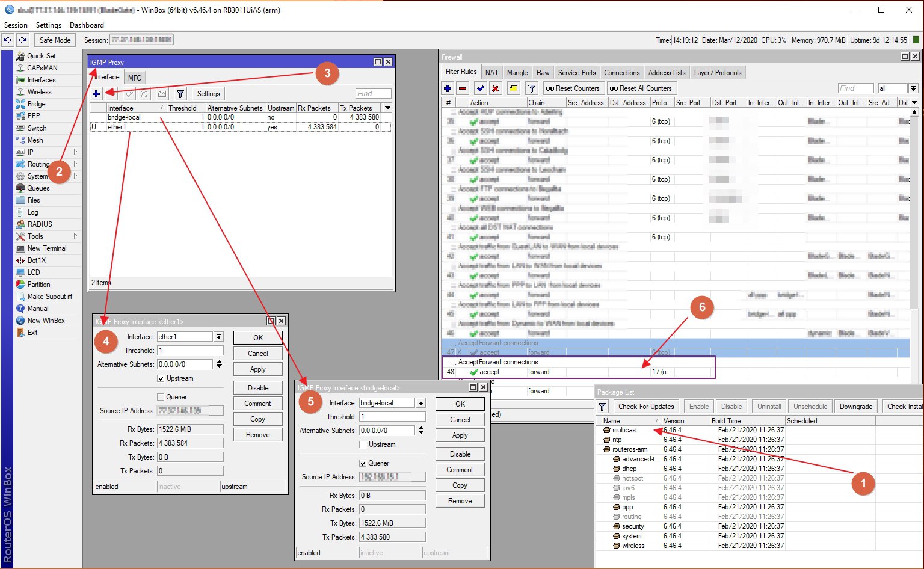Open Queues from the sidebar
Image resolution: width=924 pixels, height=569 pixels.
click(x=38, y=188)
